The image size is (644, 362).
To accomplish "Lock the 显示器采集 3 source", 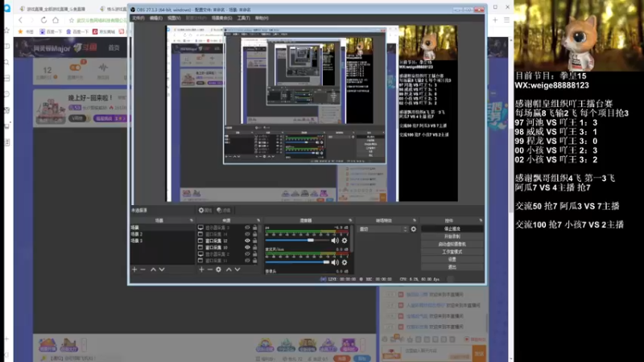I will pos(254,228).
